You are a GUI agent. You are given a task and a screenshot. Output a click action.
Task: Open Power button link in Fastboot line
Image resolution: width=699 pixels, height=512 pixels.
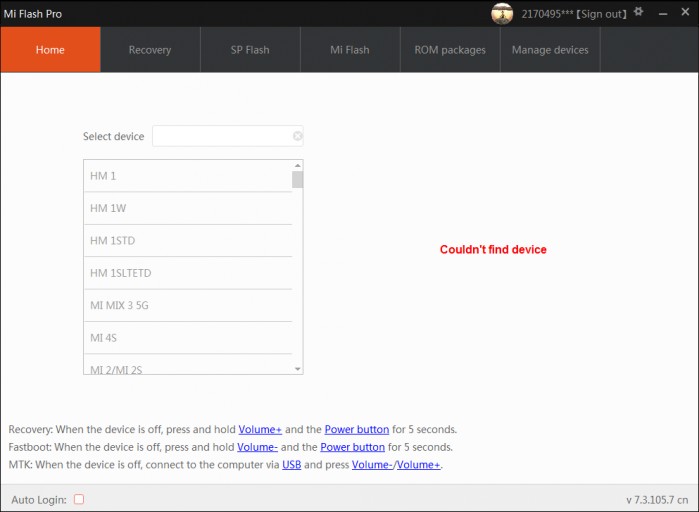coord(353,447)
